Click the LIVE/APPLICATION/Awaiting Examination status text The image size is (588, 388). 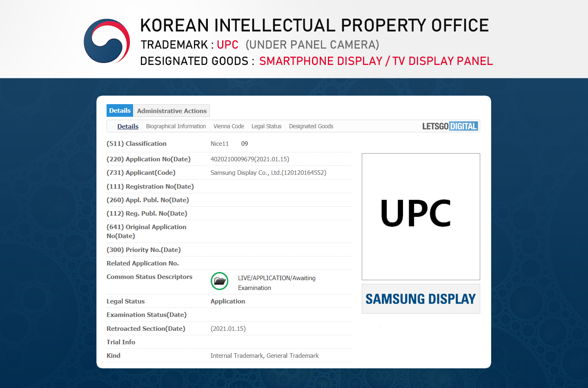tap(276, 283)
